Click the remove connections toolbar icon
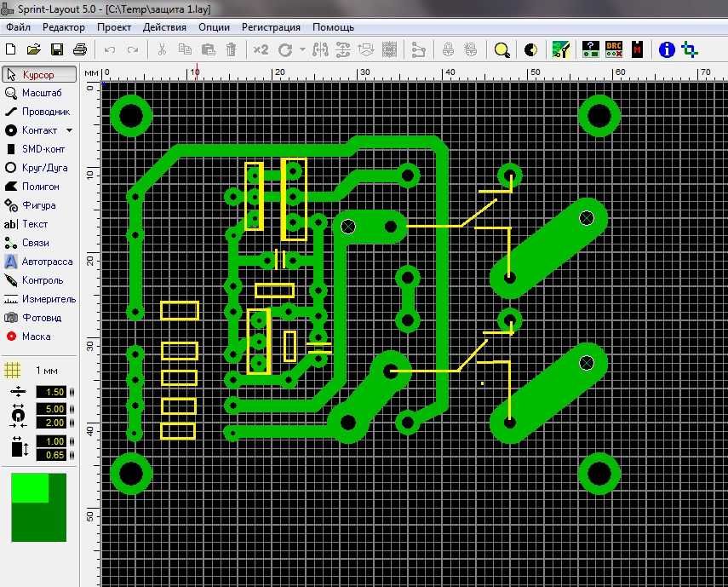This screenshot has width=728, height=587. pyautogui.click(x=418, y=49)
